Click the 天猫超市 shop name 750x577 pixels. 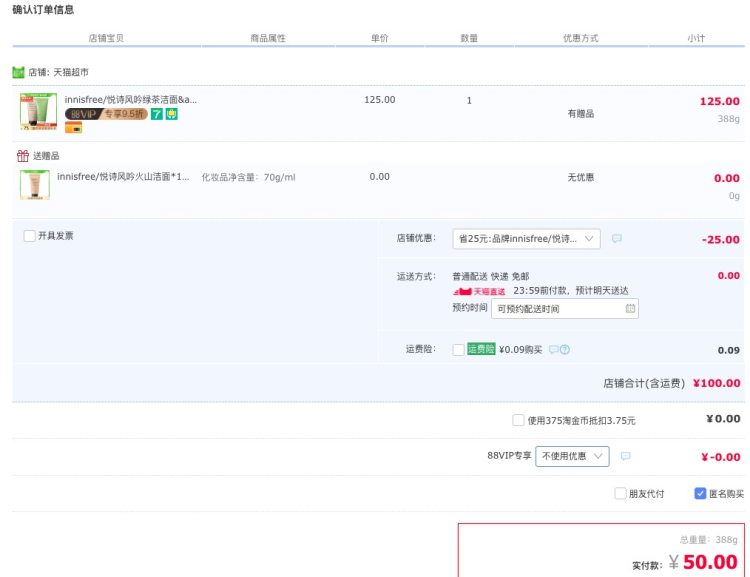click(x=71, y=72)
